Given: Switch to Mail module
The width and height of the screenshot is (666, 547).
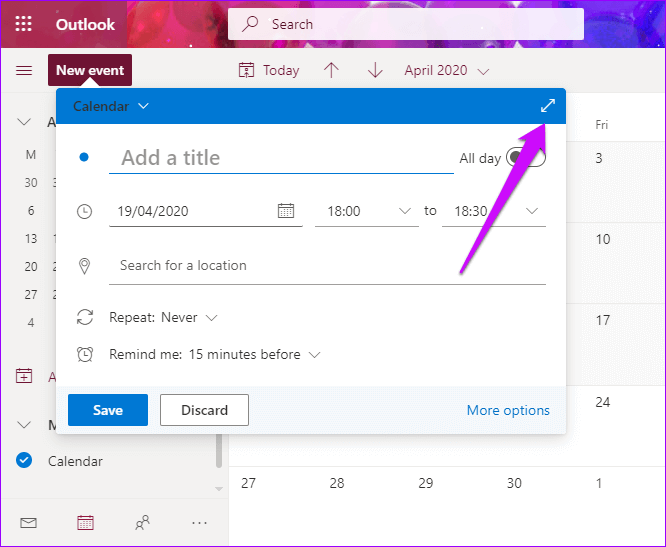Looking at the screenshot, I should coord(28,523).
